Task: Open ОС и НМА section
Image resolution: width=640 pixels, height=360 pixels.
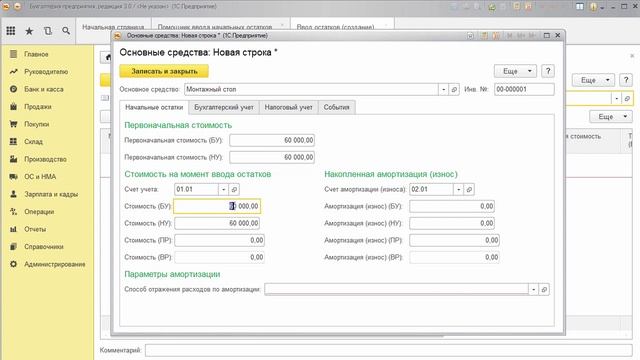Action: pyautogui.click(x=40, y=177)
